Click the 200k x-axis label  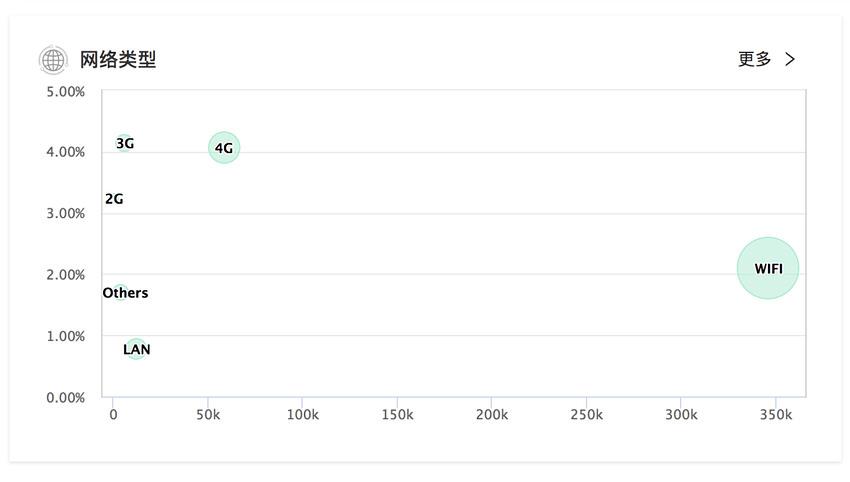[x=492, y=415]
